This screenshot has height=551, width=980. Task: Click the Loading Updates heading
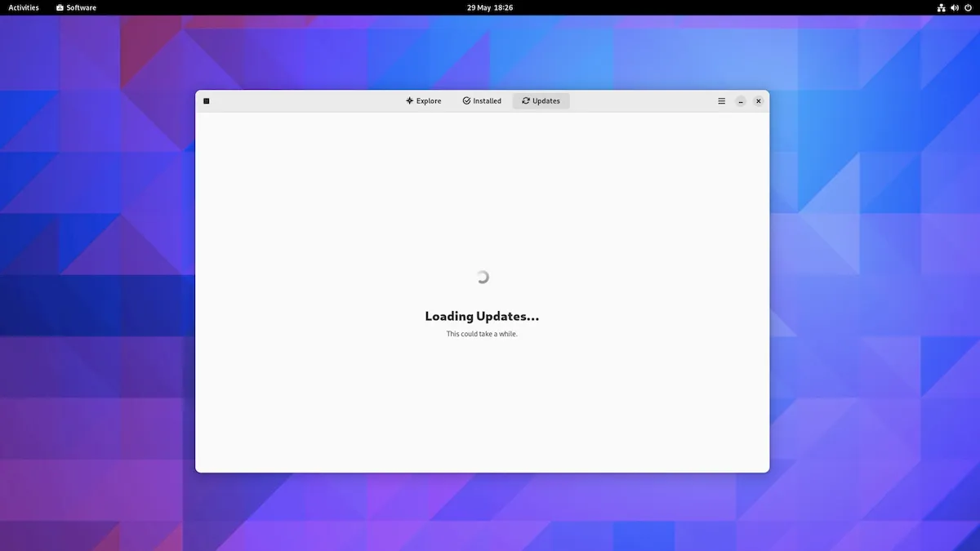pyautogui.click(x=482, y=316)
